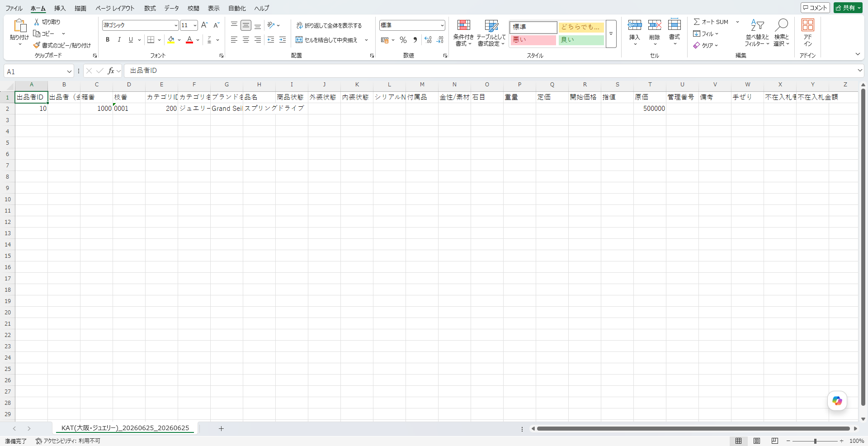The width and height of the screenshot is (868, 446).
Task: Toggle top vertical alignment
Action: click(x=234, y=25)
